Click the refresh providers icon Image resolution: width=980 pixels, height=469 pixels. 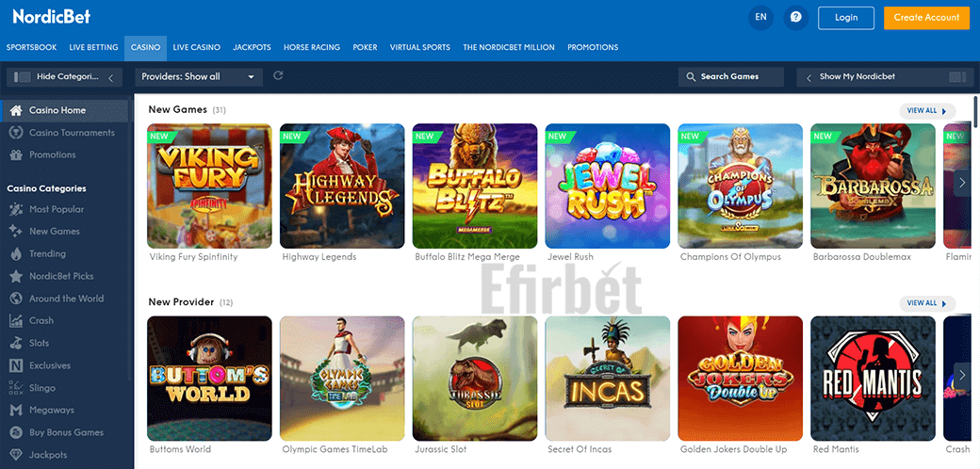coord(278,75)
